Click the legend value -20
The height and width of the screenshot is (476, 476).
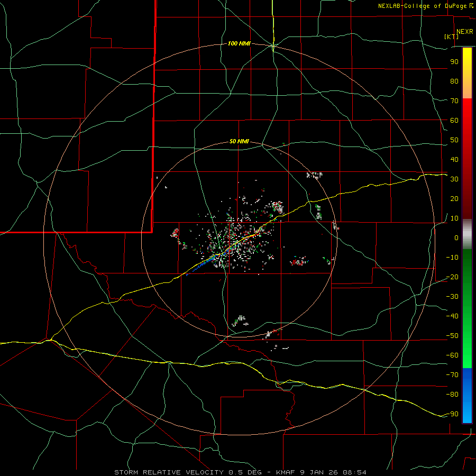coord(452,277)
